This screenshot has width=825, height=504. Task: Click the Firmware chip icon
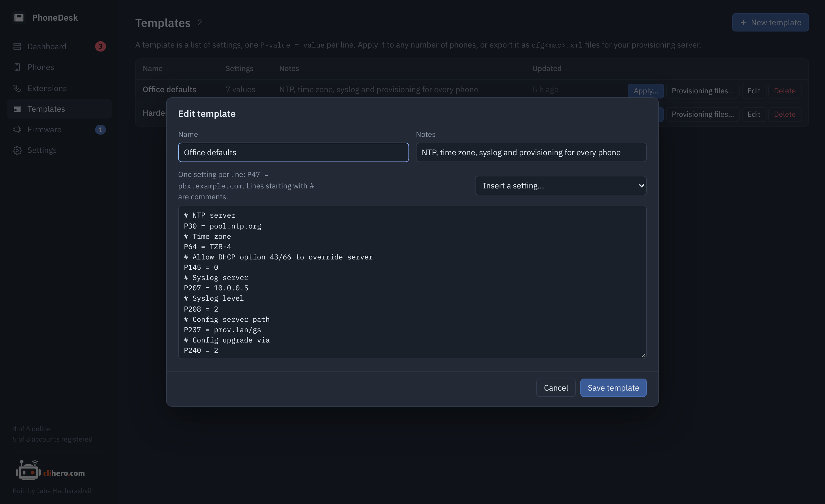(17, 129)
